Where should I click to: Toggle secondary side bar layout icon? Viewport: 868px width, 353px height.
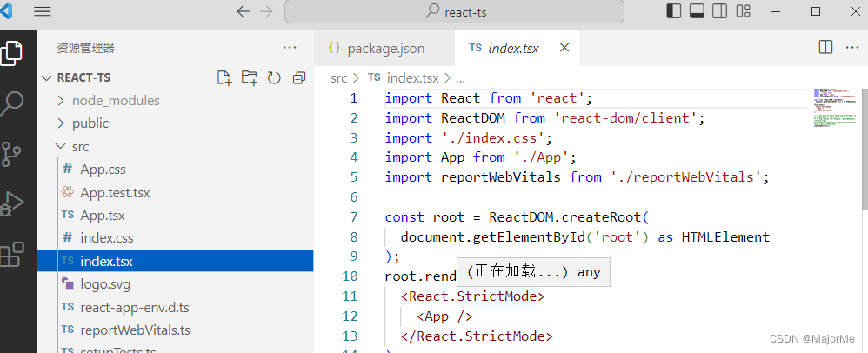pos(719,11)
